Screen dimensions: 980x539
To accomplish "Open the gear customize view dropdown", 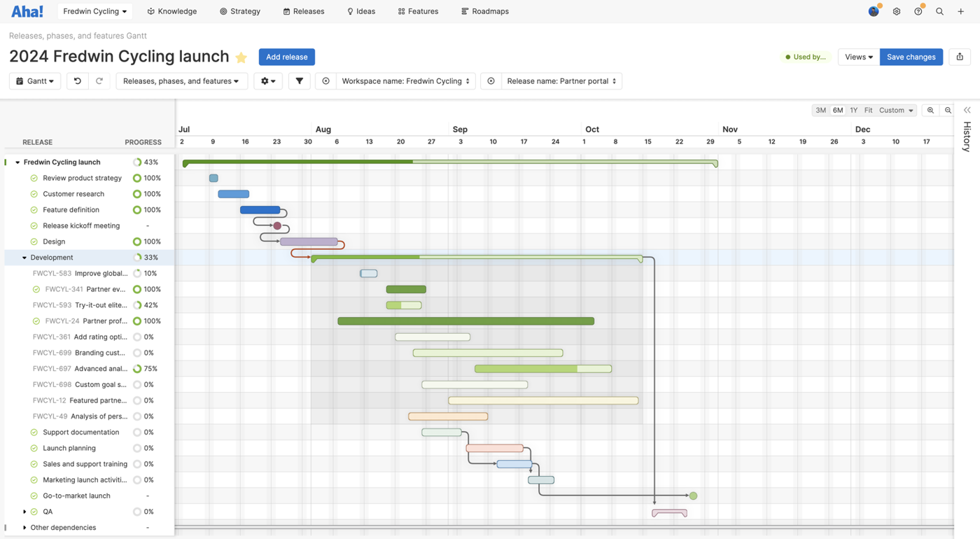I will click(x=268, y=81).
